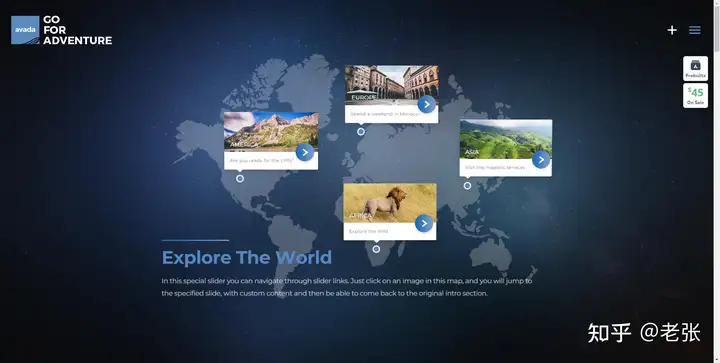Click 'Visit the majestic terraces' text

pos(495,168)
